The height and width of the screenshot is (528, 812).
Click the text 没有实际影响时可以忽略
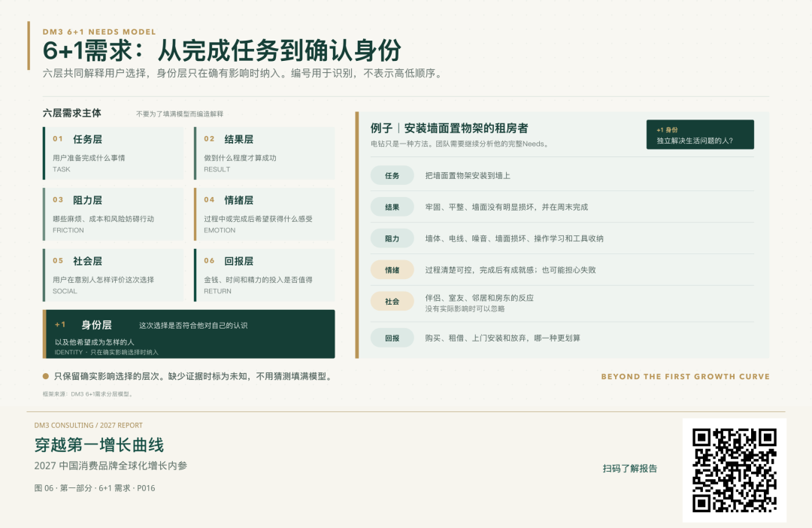pos(465,309)
